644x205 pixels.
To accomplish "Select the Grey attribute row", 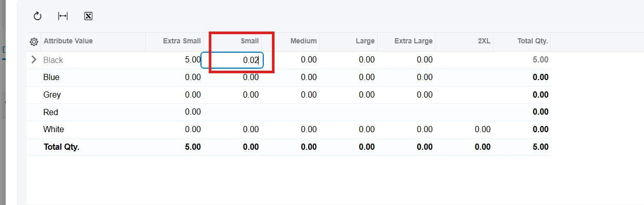I will pos(289,95).
